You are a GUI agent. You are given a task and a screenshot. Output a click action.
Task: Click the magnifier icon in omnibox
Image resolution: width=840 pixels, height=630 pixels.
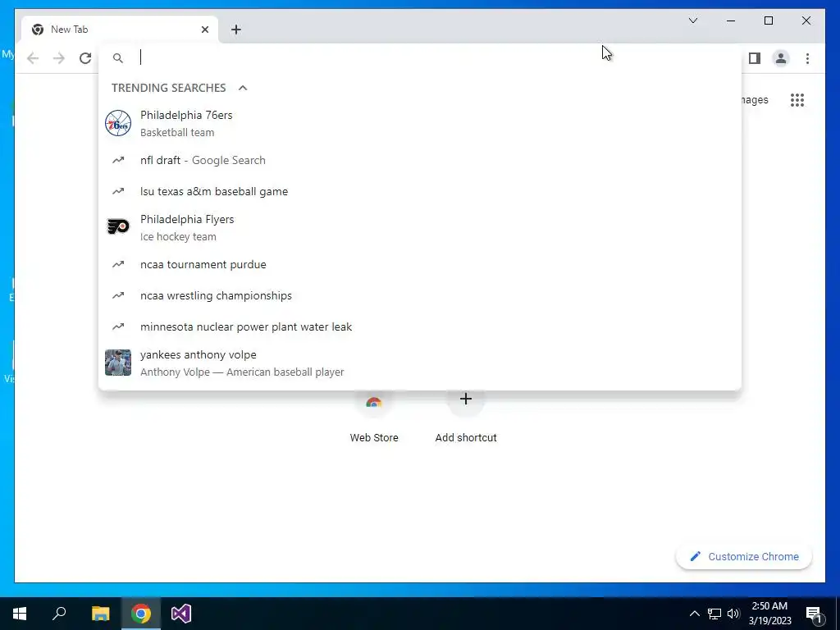click(118, 58)
